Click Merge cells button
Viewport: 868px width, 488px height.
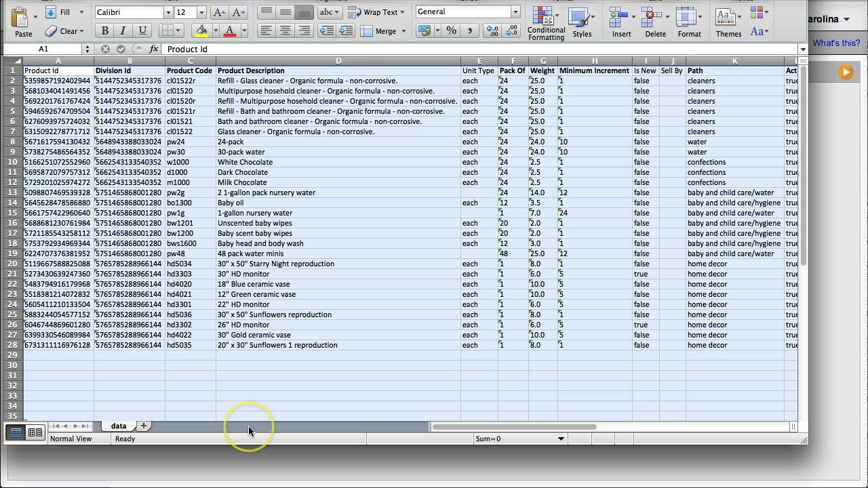click(383, 31)
